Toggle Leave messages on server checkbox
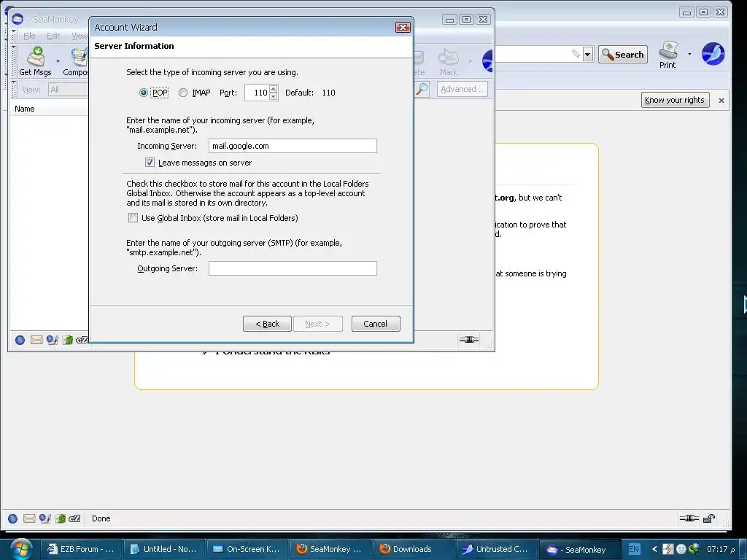 150,163
